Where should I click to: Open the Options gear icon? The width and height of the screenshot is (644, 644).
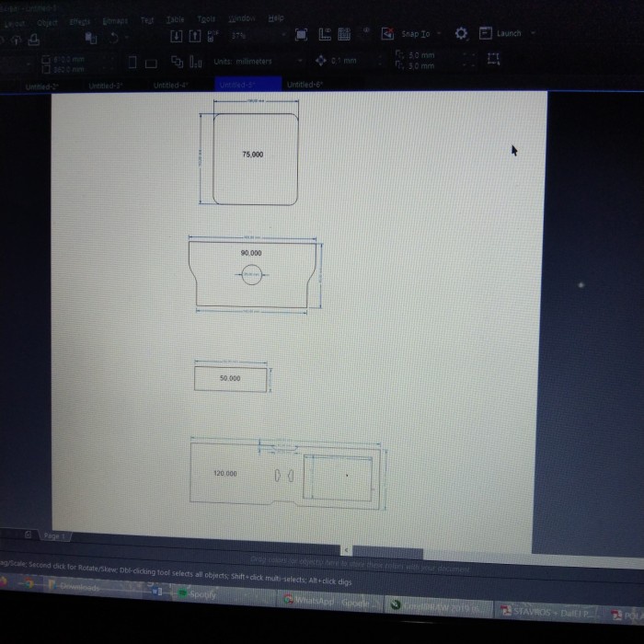click(x=461, y=33)
